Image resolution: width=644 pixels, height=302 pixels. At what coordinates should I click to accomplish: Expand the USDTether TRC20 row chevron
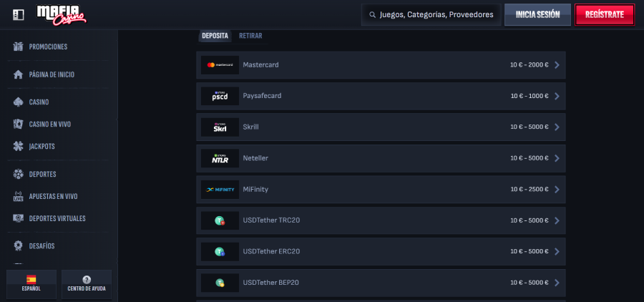557,220
